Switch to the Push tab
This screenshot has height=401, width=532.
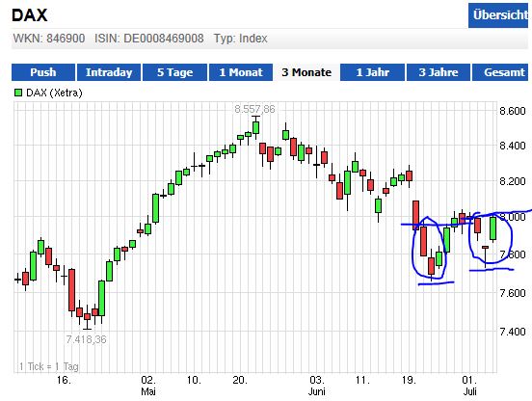click(43, 72)
